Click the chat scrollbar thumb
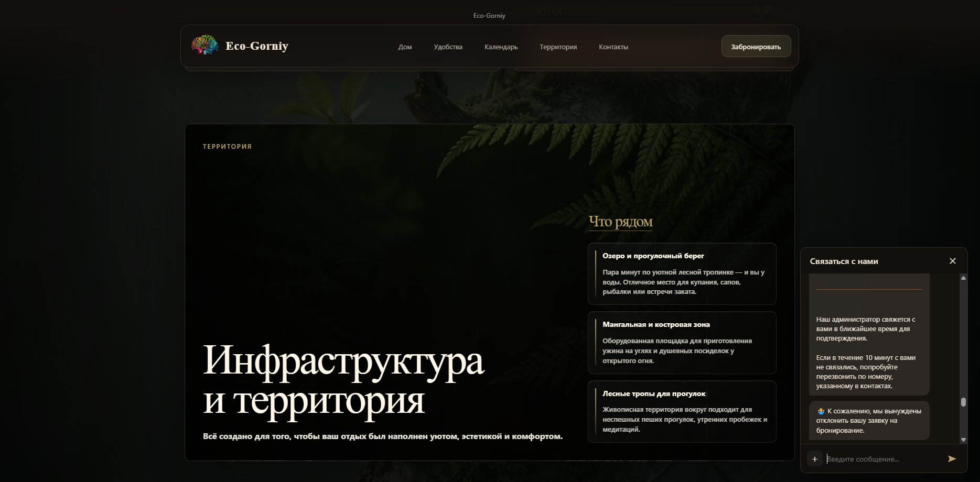 (963, 402)
